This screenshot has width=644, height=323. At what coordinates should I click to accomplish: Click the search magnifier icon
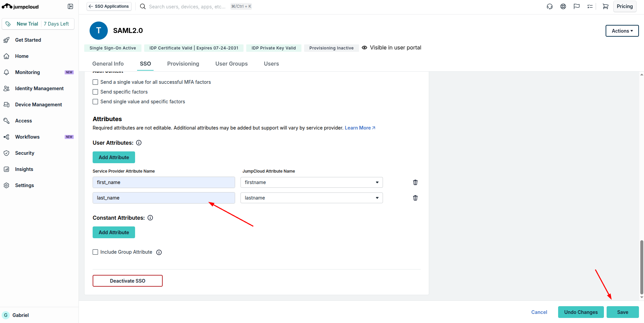coord(143,6)
